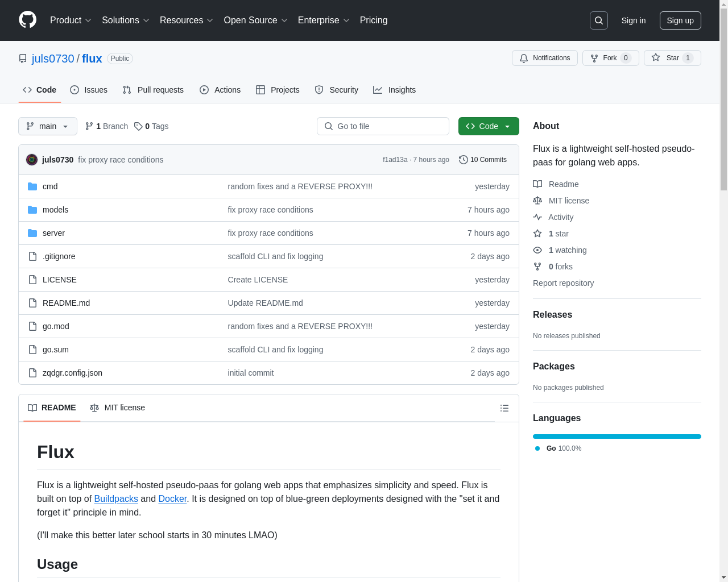
Task: Select the cmd folder icon
Action: (32, 186)
